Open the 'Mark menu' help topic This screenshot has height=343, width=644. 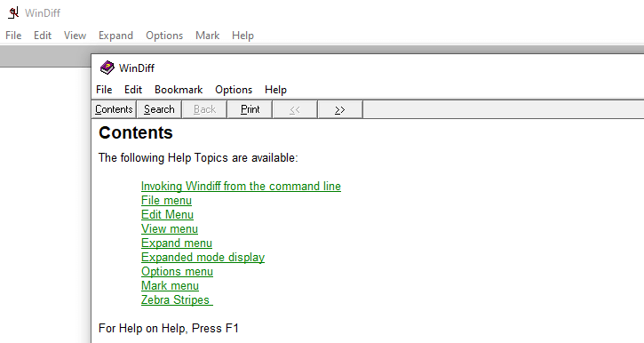pyautogui.click(x=170, y=285)
